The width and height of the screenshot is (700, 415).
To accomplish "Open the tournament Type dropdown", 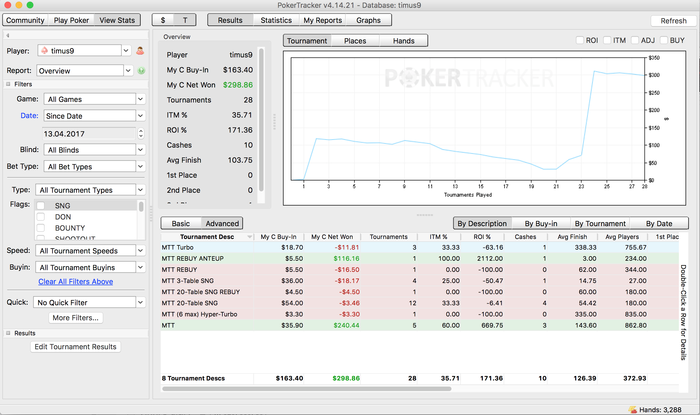I will pos(140,190).
